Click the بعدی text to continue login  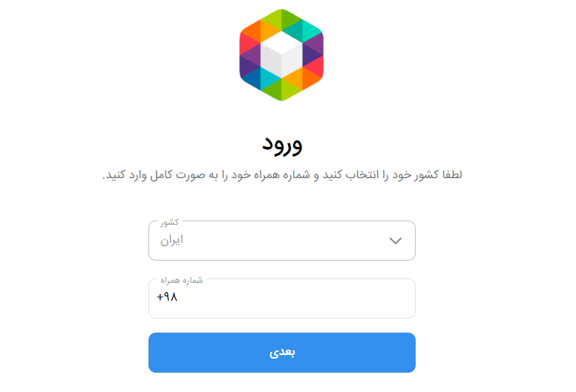point(282,353)
